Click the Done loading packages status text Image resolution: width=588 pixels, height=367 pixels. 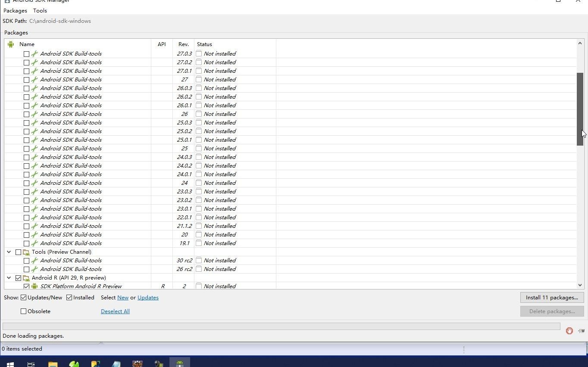[x=33, y=336]
